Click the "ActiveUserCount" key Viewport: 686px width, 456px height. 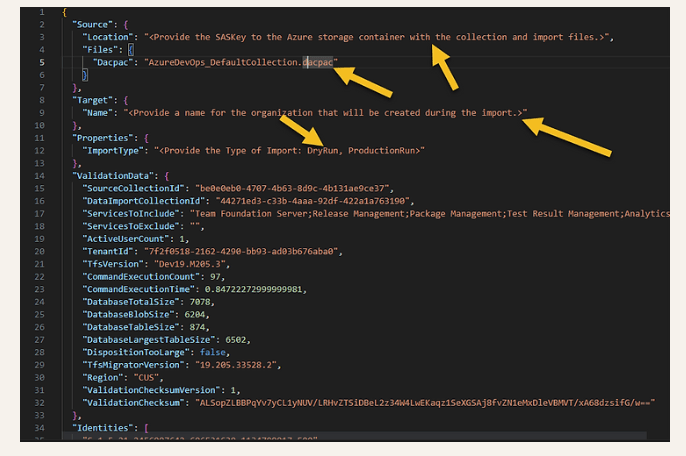[126, 239]
